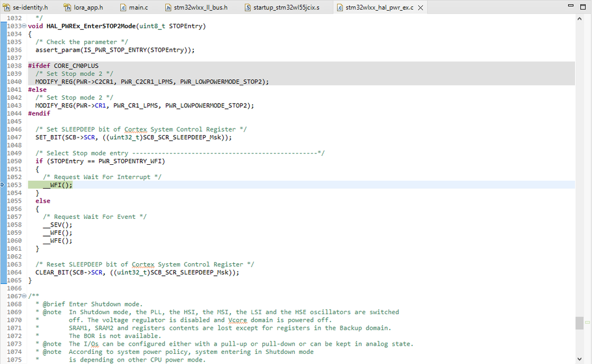
Task: Activate the stm32wlxx_hal_pwr_ex.c tab
Action: coord(379,7)
